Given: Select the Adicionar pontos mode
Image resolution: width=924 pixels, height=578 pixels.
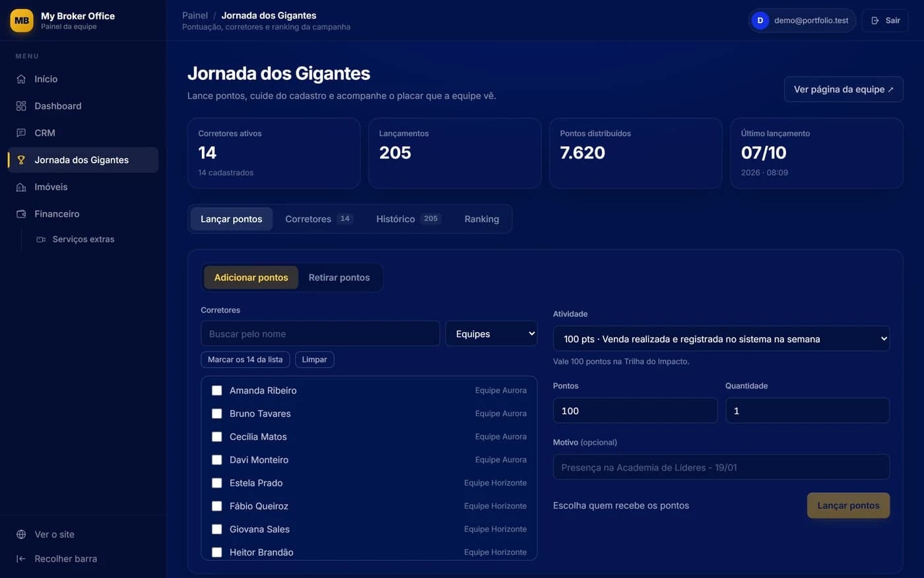Looking at the screenshot, I should 251,278.
